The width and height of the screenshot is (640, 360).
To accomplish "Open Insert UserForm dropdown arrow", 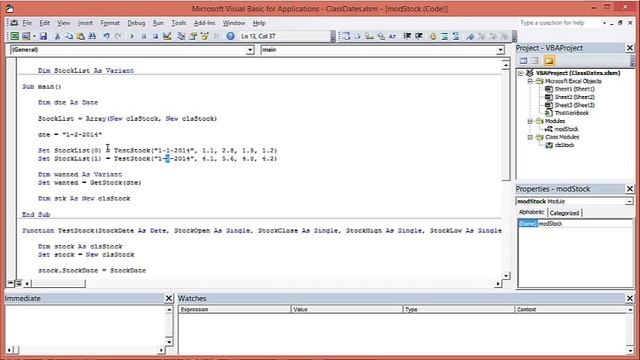I will pos(34,36).
